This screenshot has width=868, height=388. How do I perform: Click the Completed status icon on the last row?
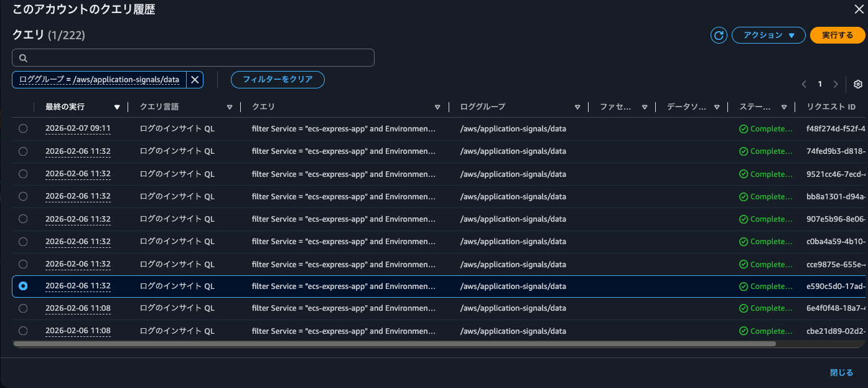coord(744,331)
